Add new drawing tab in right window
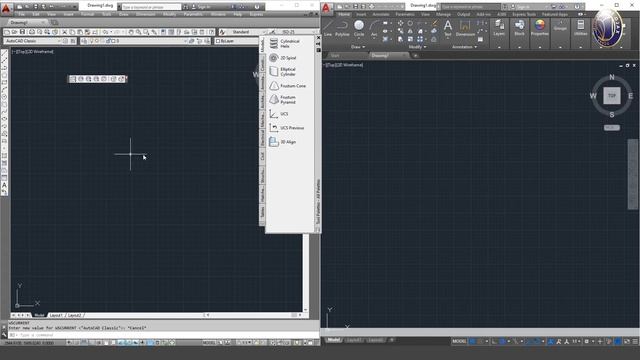The image size is (640, 360). coord(416,56)
